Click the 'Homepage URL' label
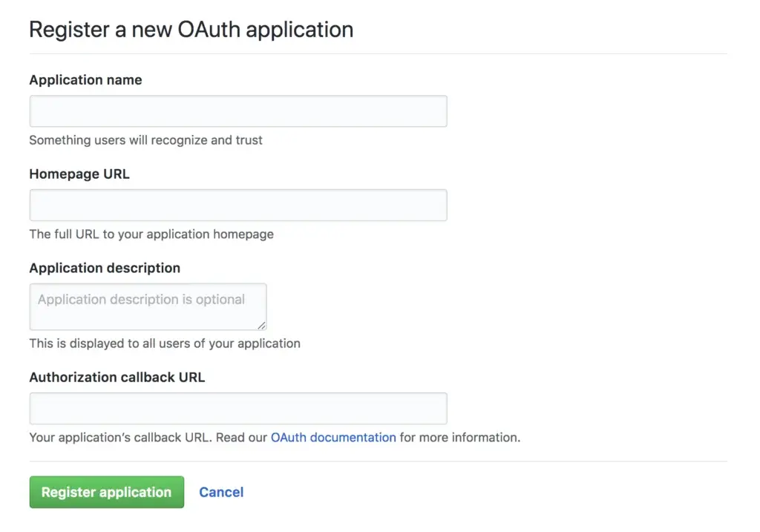Screen dimensions: 760x532 79,174
